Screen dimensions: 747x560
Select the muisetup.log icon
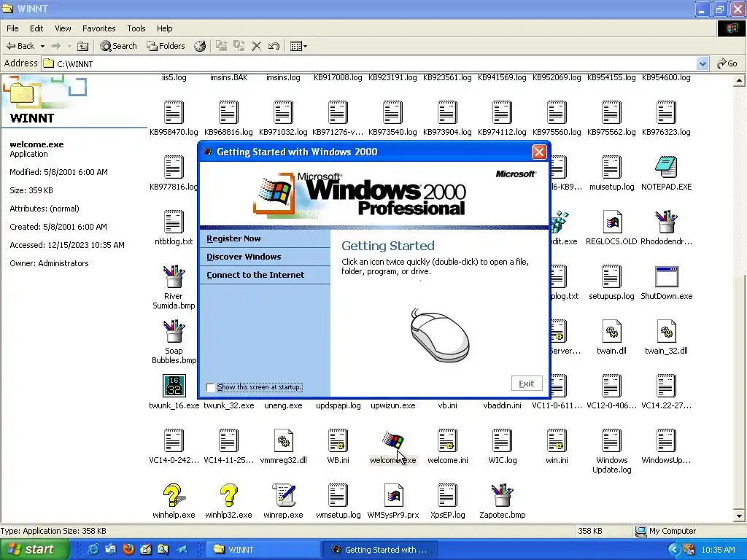(612, 167)
